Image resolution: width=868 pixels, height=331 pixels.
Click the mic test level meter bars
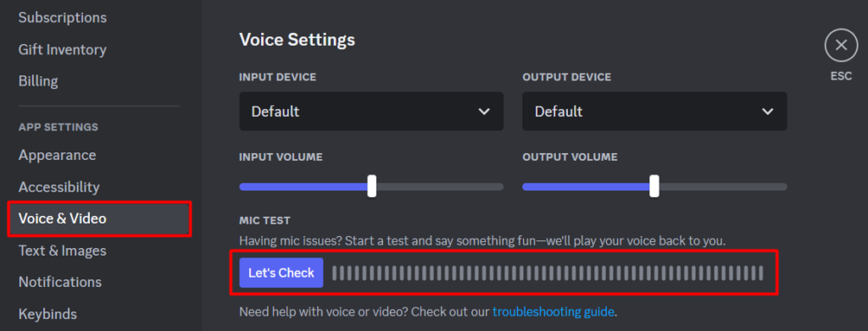click(x=548, y=273)
